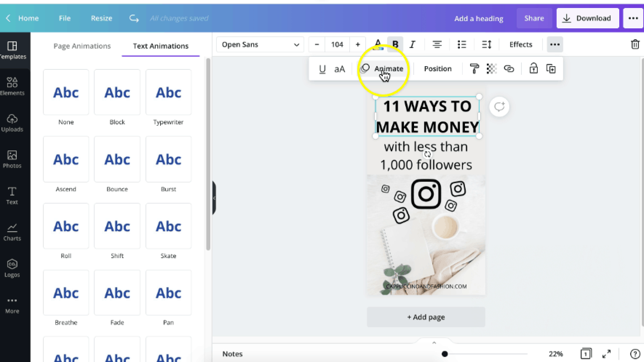Image resolution: width=644 pixels, height=362 pixels.
Task: Open the Templates sidebar panel
Action: point(12,50)
